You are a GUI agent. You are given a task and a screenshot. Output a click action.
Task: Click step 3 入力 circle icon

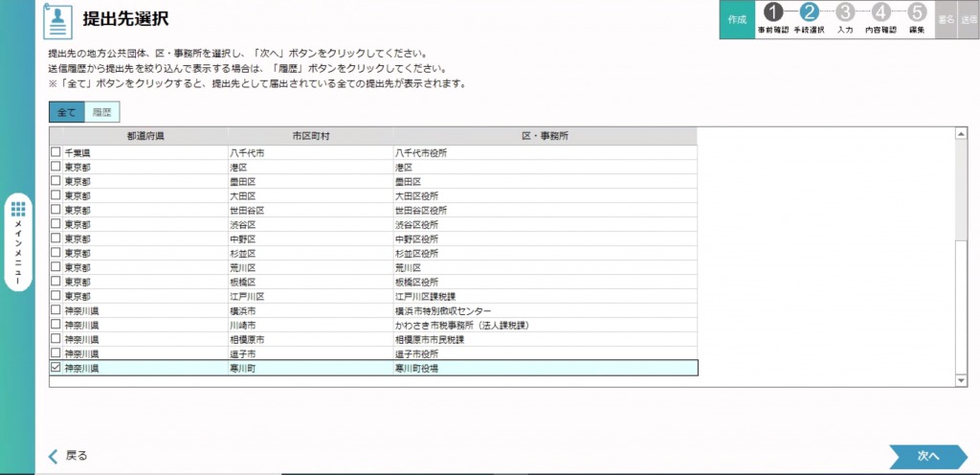pos(844,12)
